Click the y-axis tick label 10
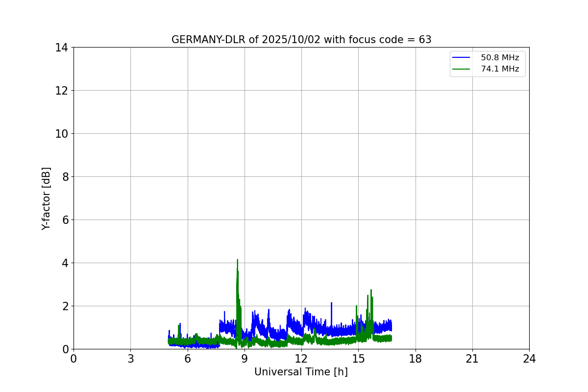 tap(62, 134)
